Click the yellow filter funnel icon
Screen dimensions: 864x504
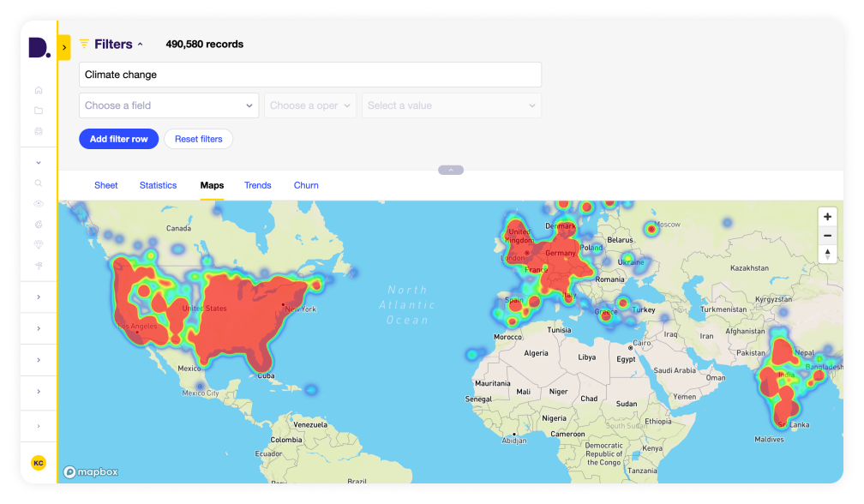tap(84, 44)
